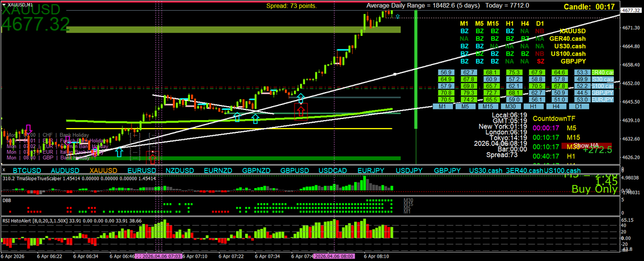
Task: Click the XAUUSD label in the signal table
Action: 573,32
